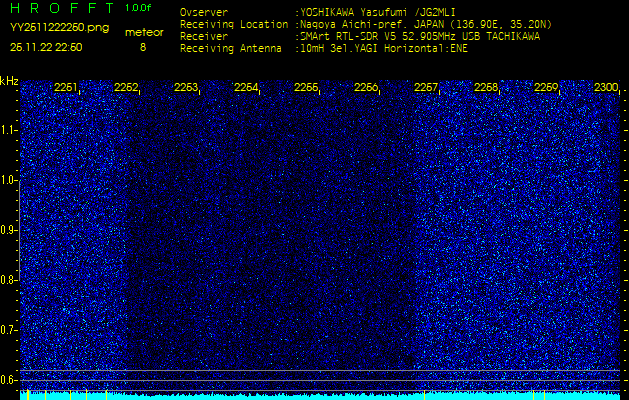Screen dimensions: 629x400
Task: Click the 1.0 frequency axis label
Action: click(x=8, y=181)
